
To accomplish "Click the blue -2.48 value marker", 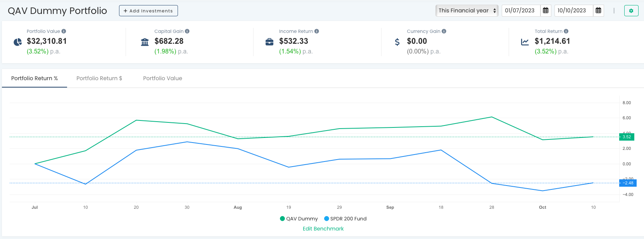I will (x=628, y=183).
